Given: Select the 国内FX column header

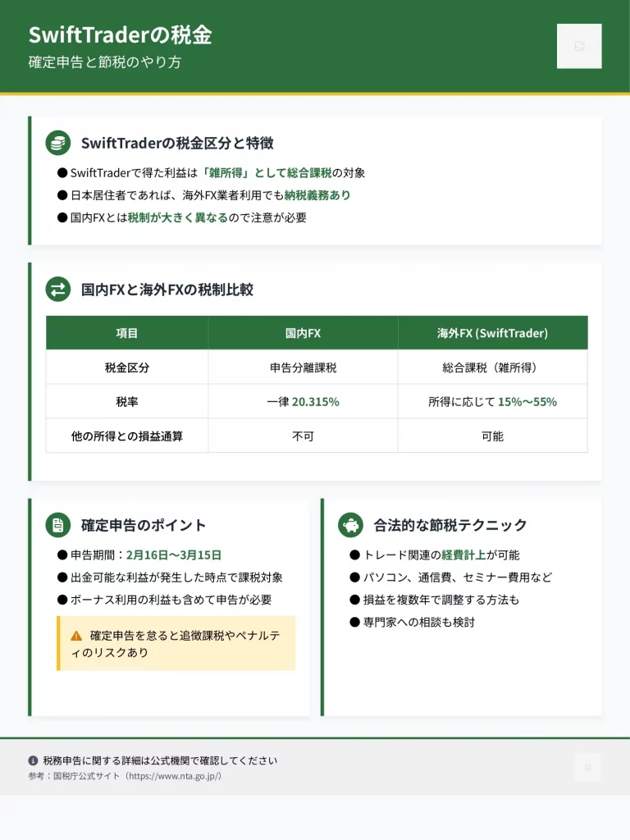Looking at the screenshot, I should pyautogui.click(x=303, y=333).
